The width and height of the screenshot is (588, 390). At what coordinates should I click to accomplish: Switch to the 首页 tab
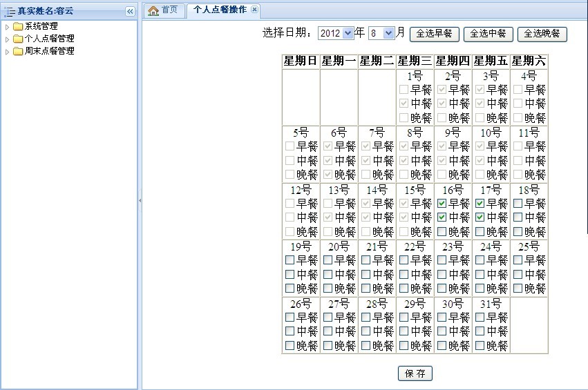point(164,10)
